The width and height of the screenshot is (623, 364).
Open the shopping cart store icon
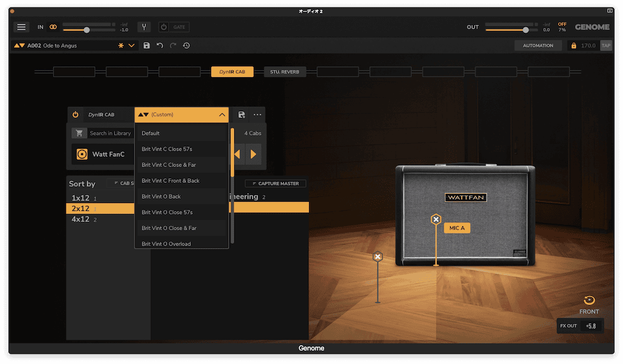[x=80, y=133]
